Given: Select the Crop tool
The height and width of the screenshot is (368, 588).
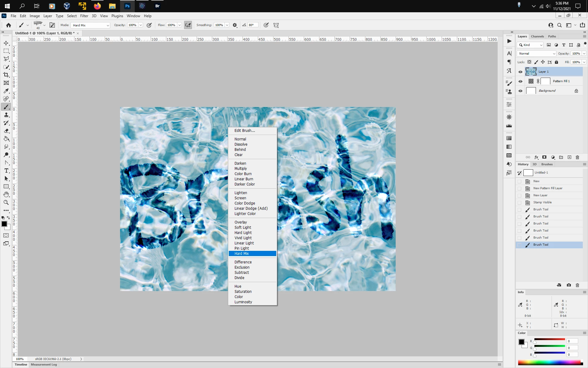Looking at the screenshot, I should coord(6,75).
